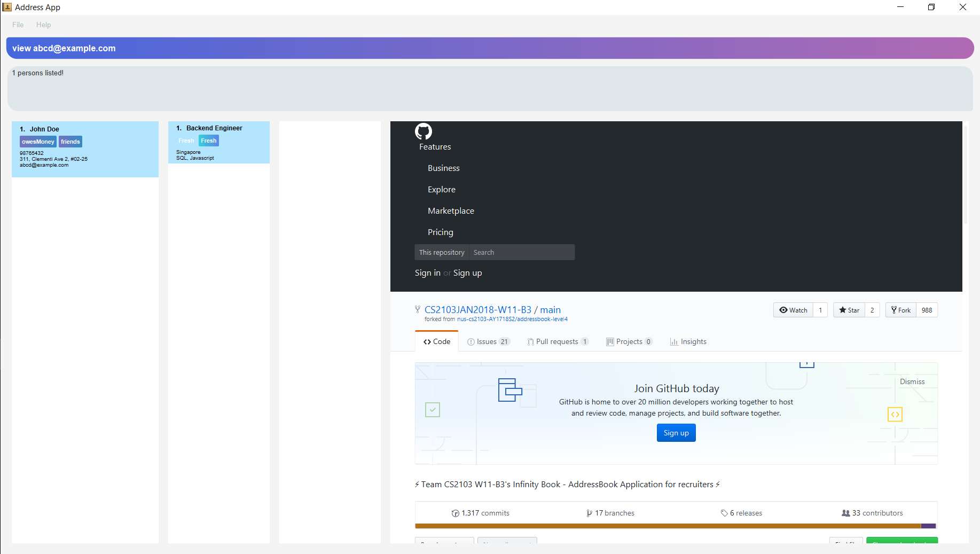The width and height of the screenshot is (980, 554).
Task: Open the Marketplace link
Action: 451,210
